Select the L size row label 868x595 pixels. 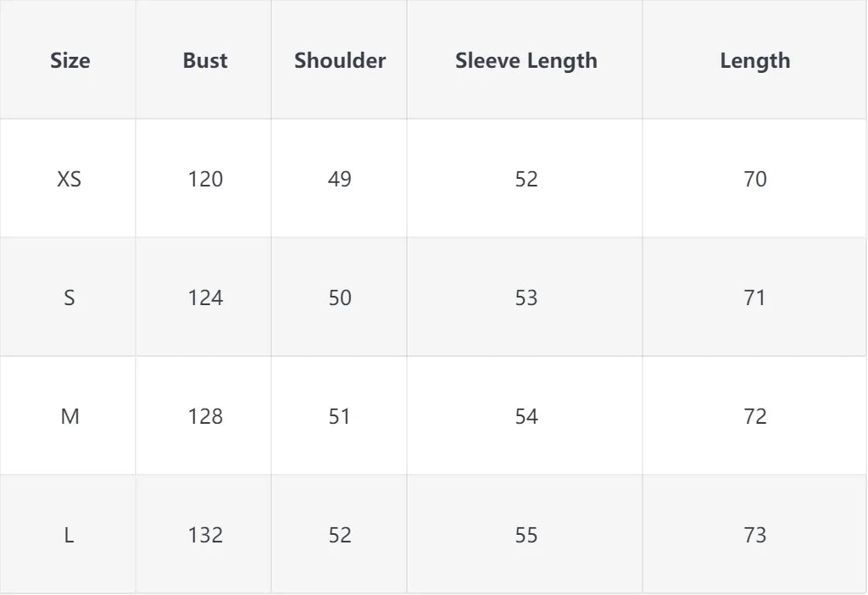(69, 535)
